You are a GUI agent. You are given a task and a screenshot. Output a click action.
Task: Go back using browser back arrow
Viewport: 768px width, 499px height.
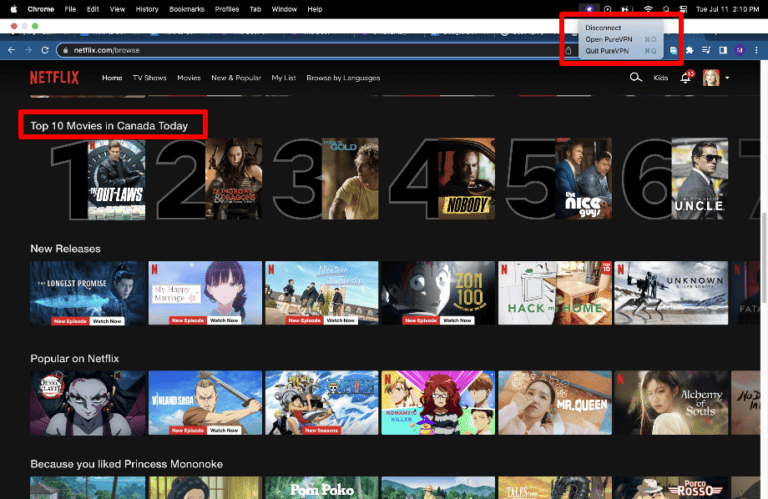(x=11, y=50)
